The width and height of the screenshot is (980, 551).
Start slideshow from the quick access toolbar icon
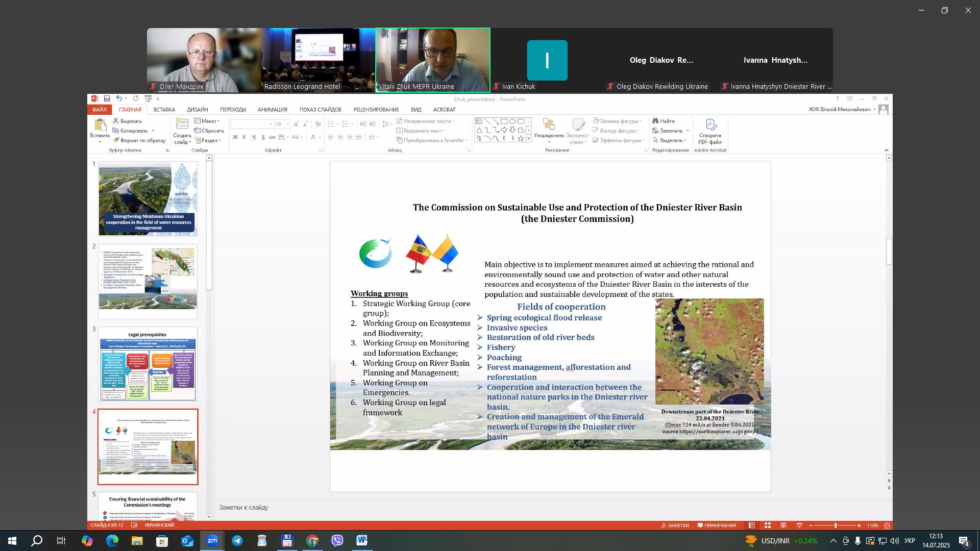point(148,98)
